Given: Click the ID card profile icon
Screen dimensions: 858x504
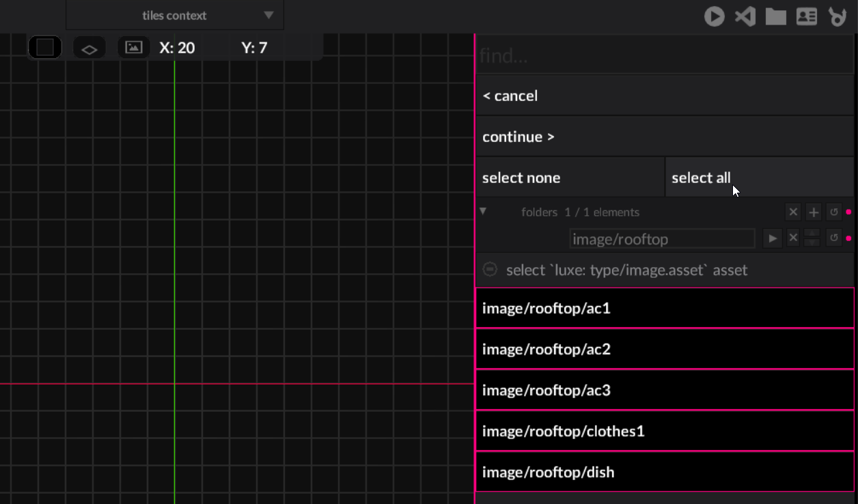Looking at the screenshot, I should [x=807, y=16].
